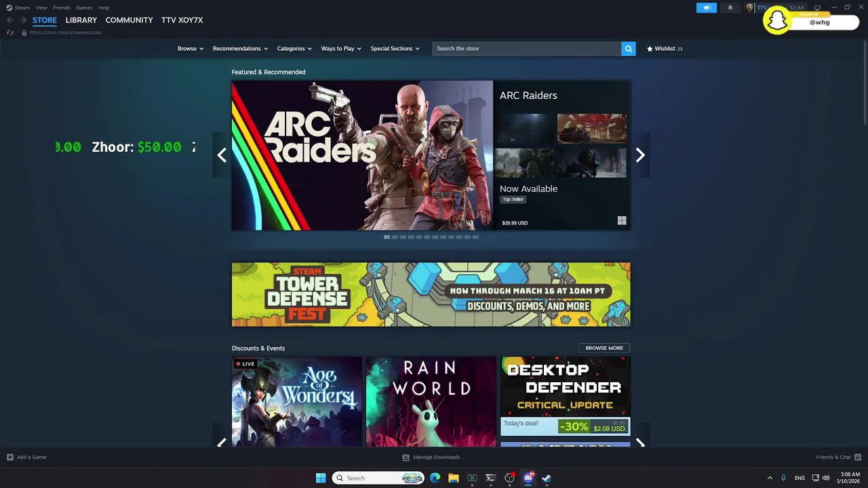This screenshot has width=868, height=488.
Task: Expand the Categories dropdown
Action: click(x=294, y=49)
